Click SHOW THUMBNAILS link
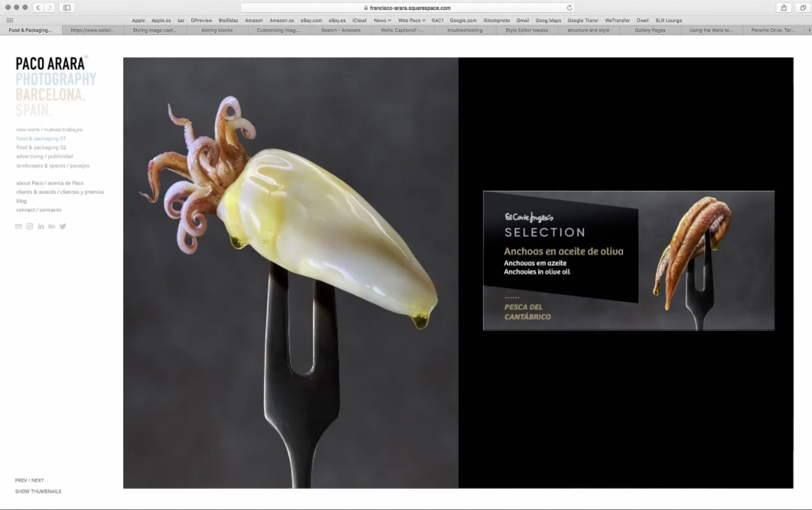The height and width of the screenshot is (510, 812). (38, 491)
